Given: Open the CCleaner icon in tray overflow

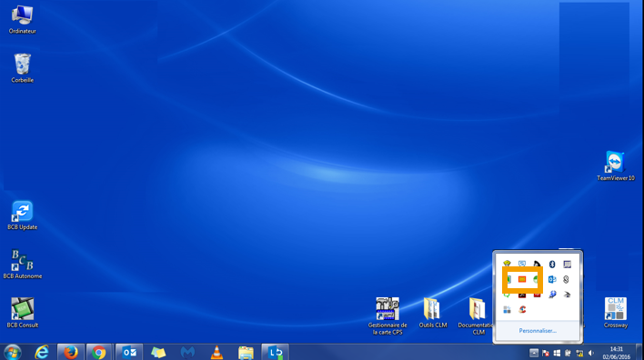Looking at the screenshot, I should coord(522,309).
